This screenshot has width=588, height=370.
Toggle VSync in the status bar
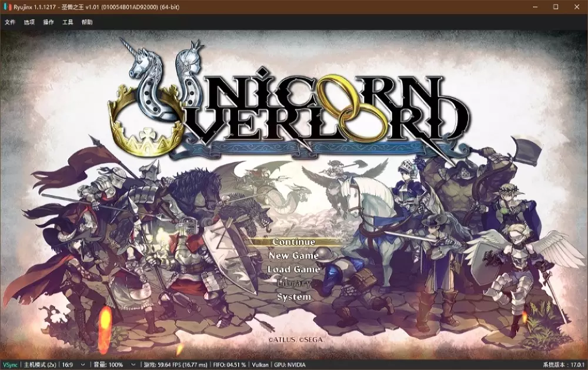(10, 365)
